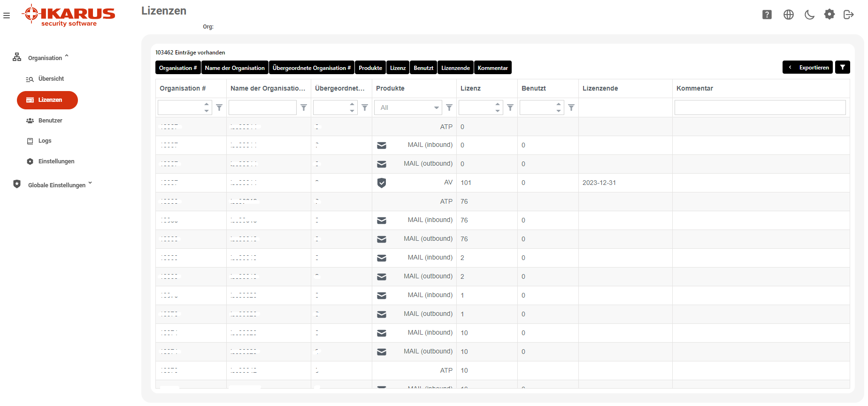Open Benutzt filter funnel icon

[571, 107]
